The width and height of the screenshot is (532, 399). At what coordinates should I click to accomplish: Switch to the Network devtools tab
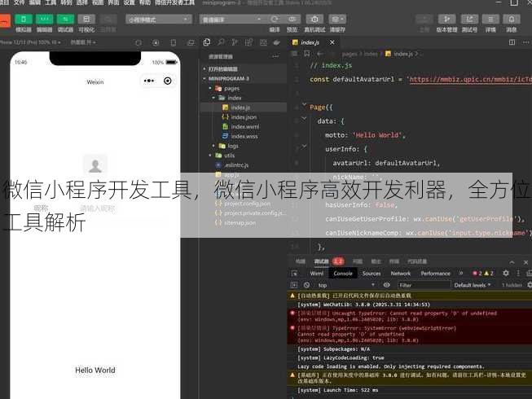click(401, 274)
